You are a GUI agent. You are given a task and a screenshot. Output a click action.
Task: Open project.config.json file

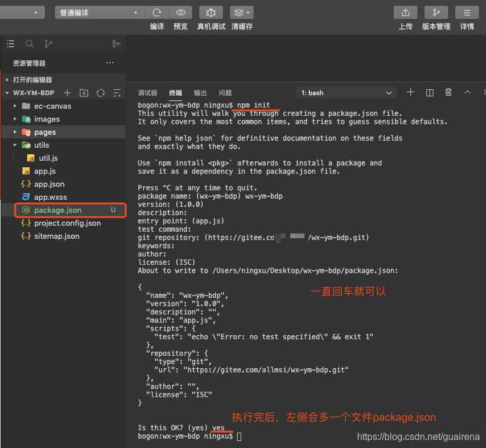63,223
